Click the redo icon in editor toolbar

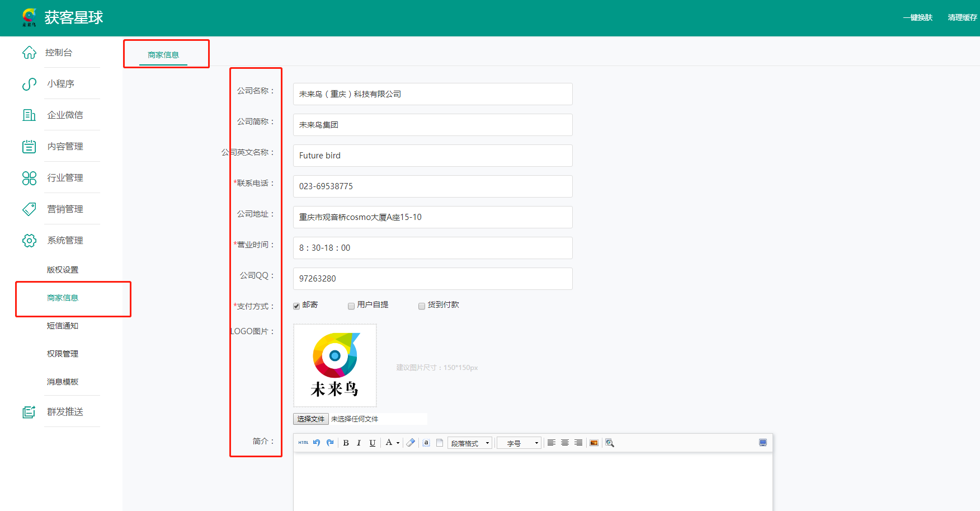click(330, 443)
